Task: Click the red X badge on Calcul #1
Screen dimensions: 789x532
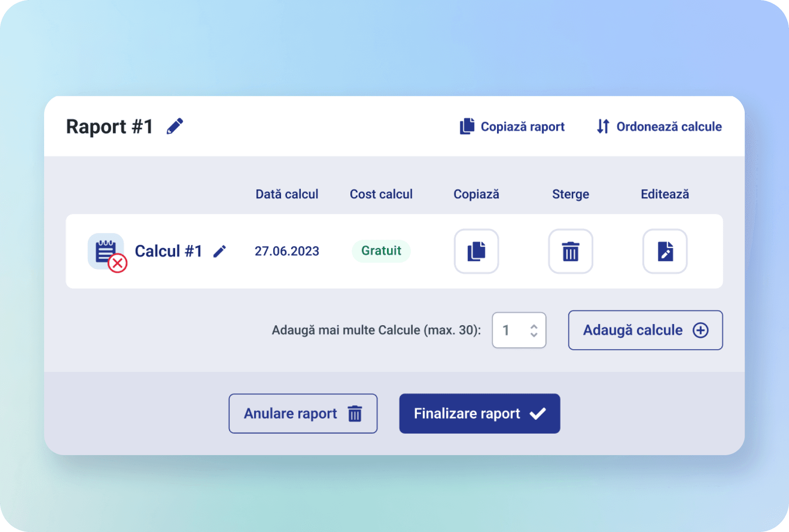Action: [118, 263]
